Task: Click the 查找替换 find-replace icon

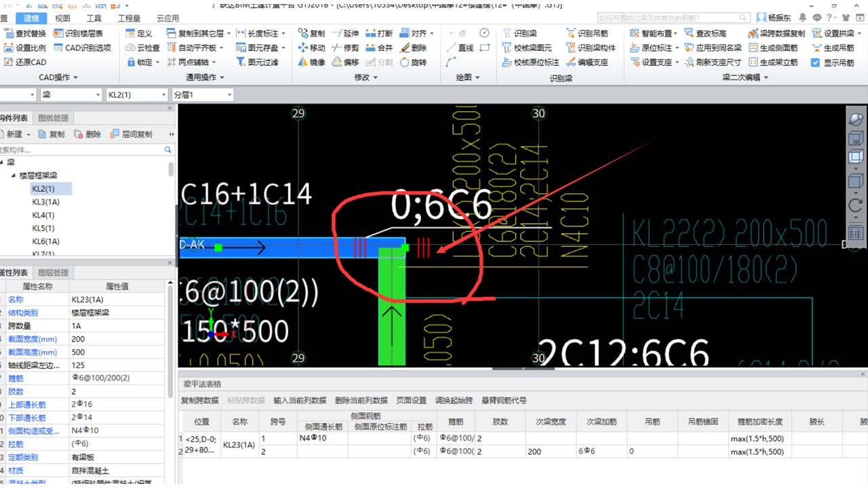Action: [x=9, y=33]
